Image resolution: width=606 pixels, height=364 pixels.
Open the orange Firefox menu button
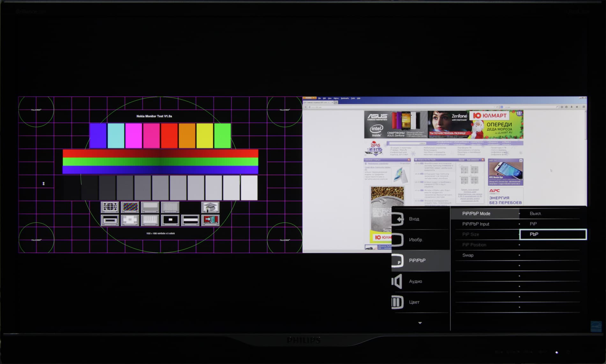[x=309, y=98]
